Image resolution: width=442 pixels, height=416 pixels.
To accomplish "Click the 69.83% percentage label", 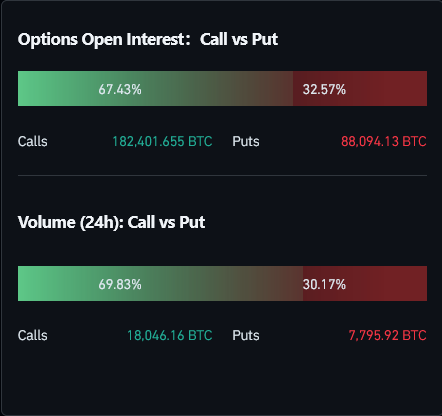I will tap(120, 284).
